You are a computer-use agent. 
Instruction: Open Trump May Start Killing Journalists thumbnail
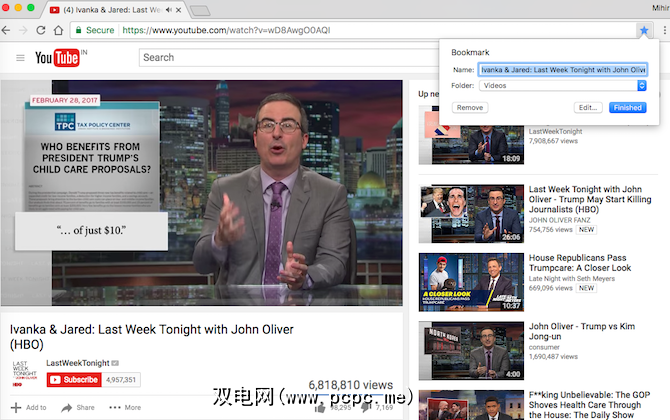click(471, 214)
